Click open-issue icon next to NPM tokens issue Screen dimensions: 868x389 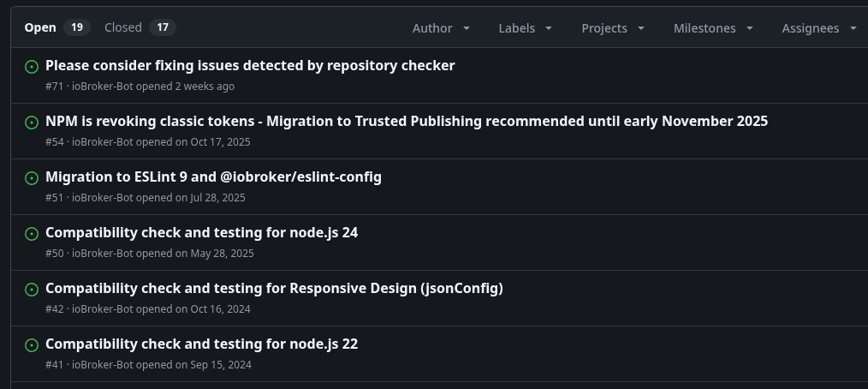32,122
